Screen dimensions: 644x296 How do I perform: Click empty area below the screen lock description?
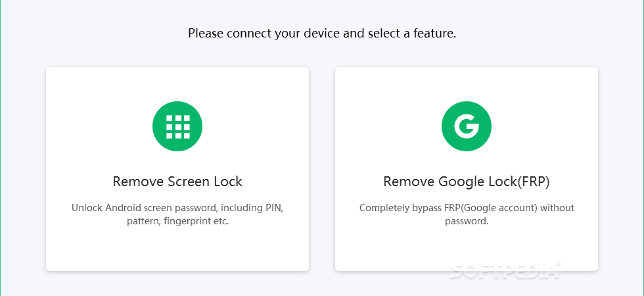pos(177,249)
